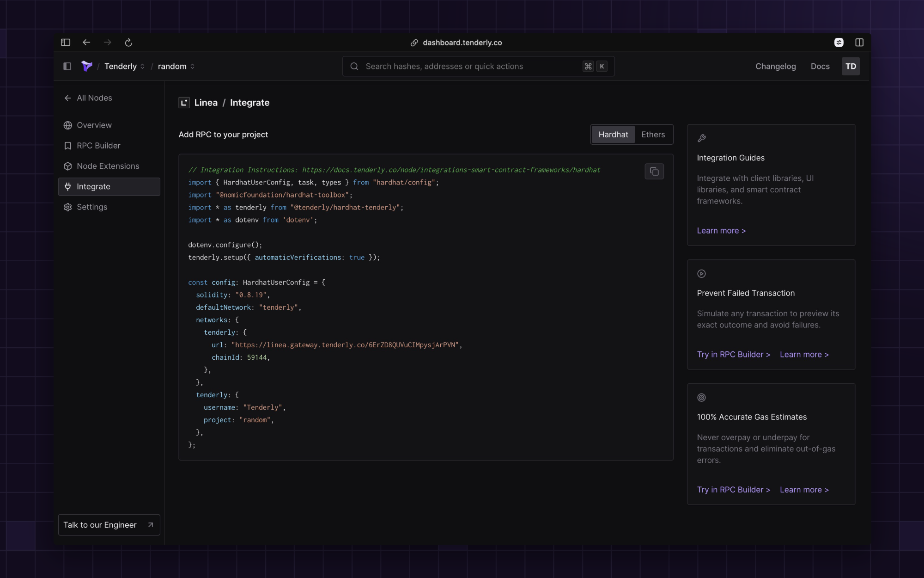
Task: Reload the page with refresh icon
Action: click(128, 43)
